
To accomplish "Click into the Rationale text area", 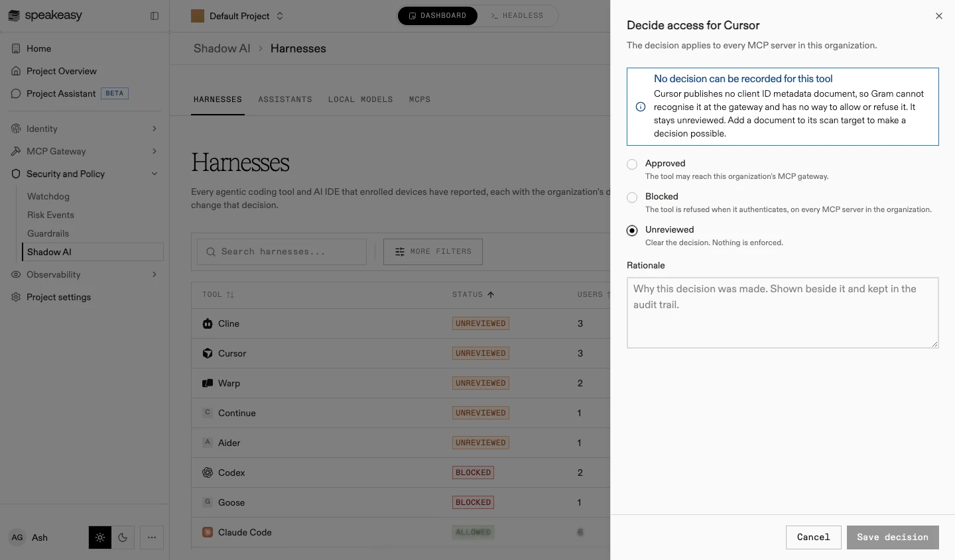I will pos(783,313).
